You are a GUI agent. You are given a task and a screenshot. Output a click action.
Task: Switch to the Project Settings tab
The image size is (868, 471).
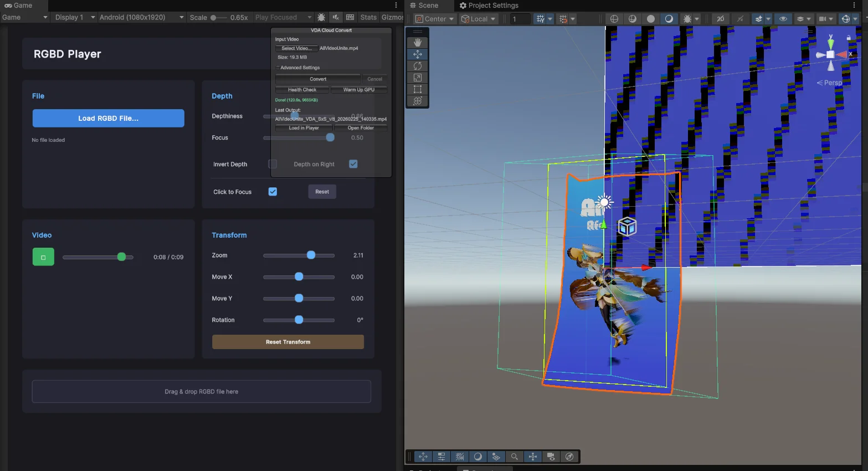point(489,6)
